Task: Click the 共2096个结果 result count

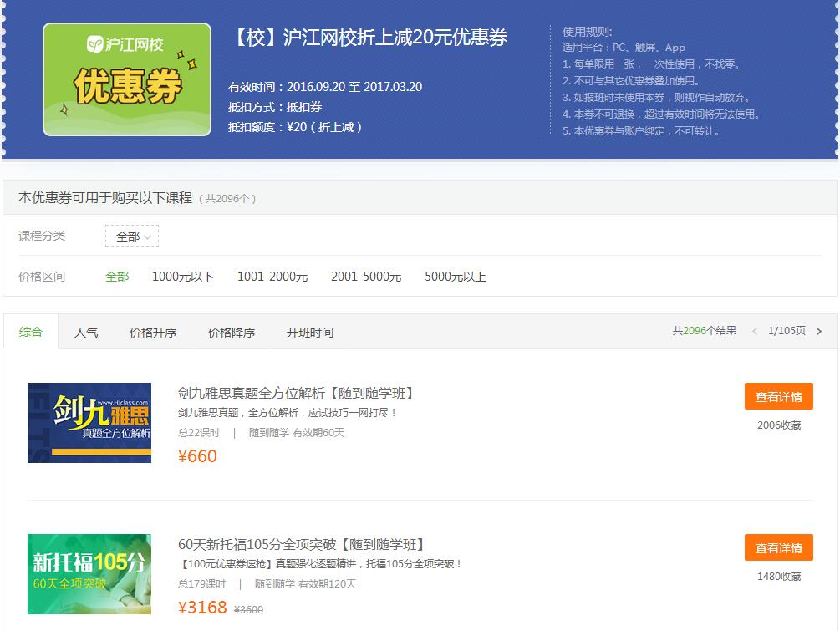Action: coord(705,330)
